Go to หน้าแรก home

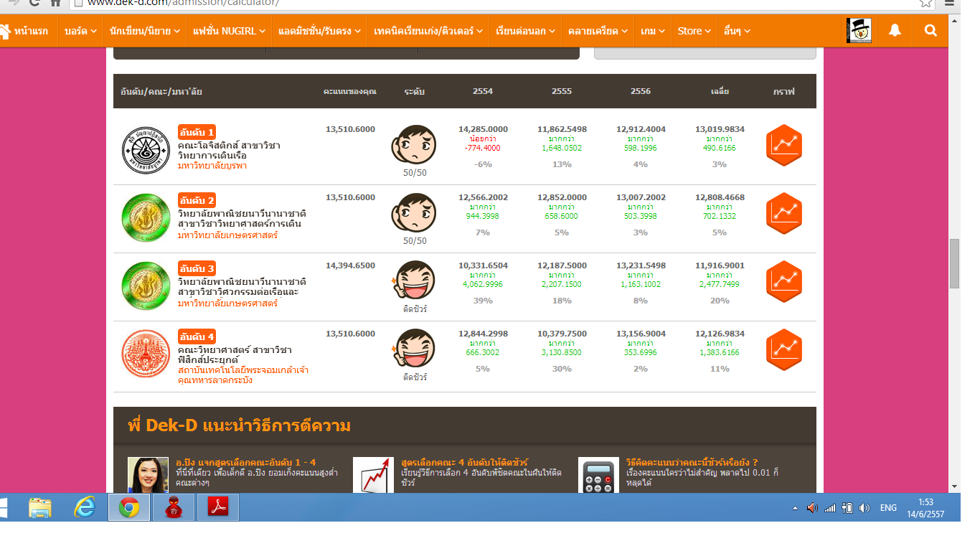pyautogui.click(x=24, y=31)
